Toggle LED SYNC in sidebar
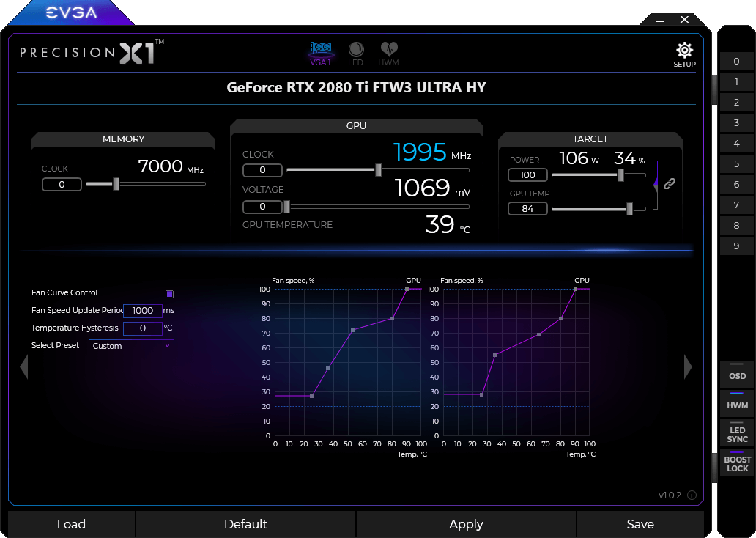This screenshot has height=538, width=756. click(737, 432)
